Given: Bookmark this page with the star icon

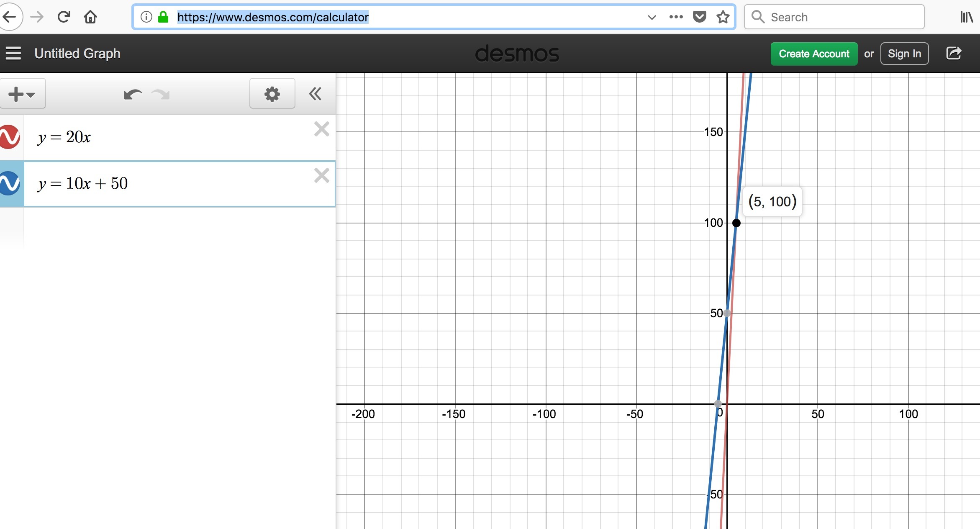Looking at the screenshot, I should [x=723, y=17].
